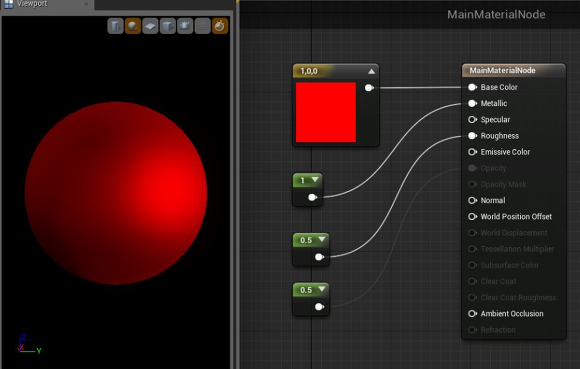Click the Viewport tab's window icon
Screen dimensions: 580x369
coord(9,4)
